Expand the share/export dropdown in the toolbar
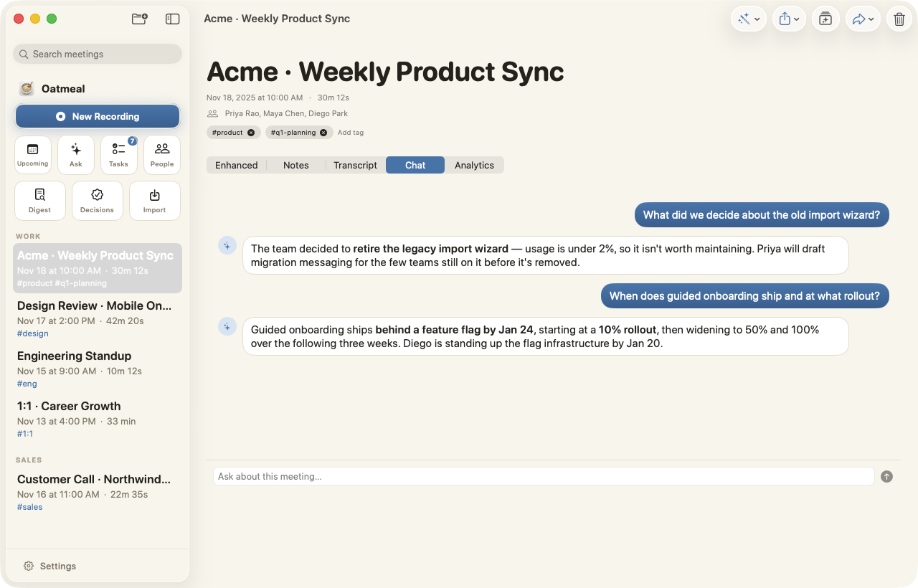This screenshot has height=588, width=918. point(789,19)
